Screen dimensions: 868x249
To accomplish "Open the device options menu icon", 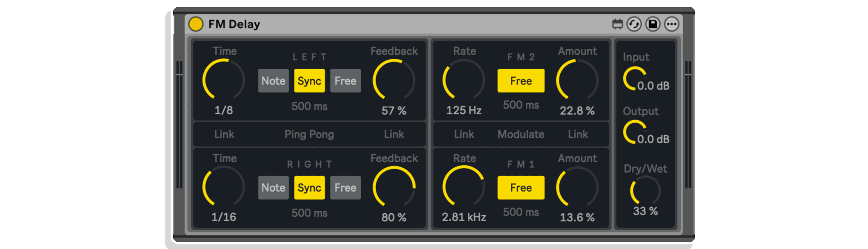I will coord(672,24).
